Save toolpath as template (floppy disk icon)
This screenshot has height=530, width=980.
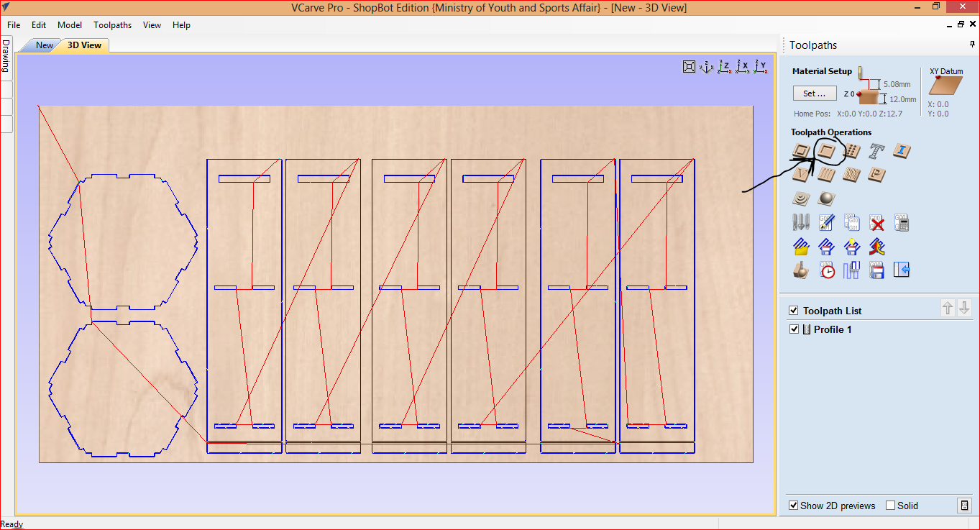point(827,247)
